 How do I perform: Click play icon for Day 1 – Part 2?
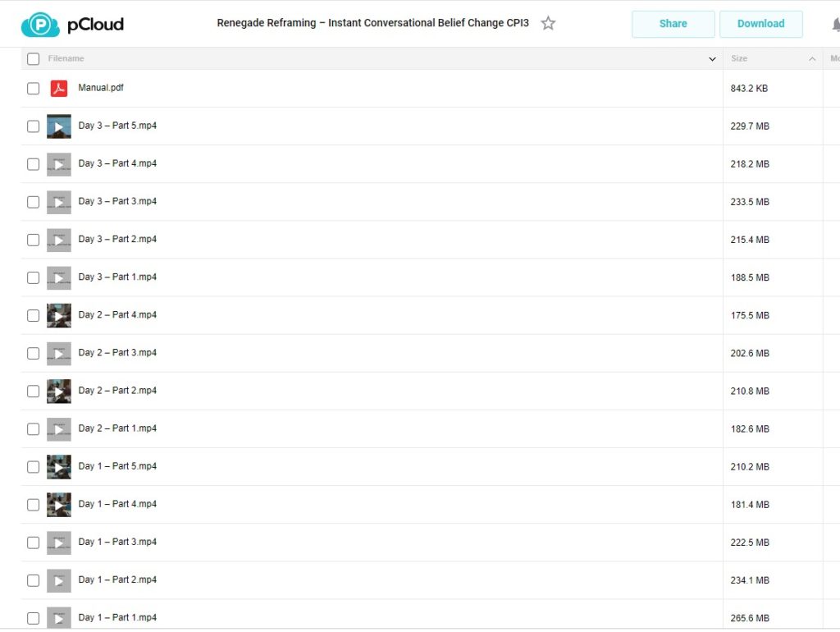point(59,580)
